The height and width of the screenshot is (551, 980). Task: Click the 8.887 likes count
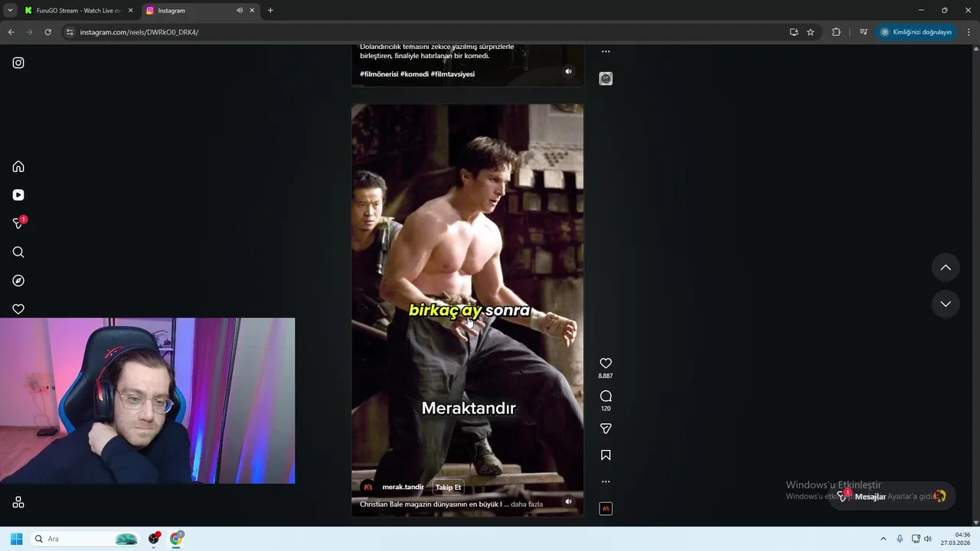tap(606, 377)
